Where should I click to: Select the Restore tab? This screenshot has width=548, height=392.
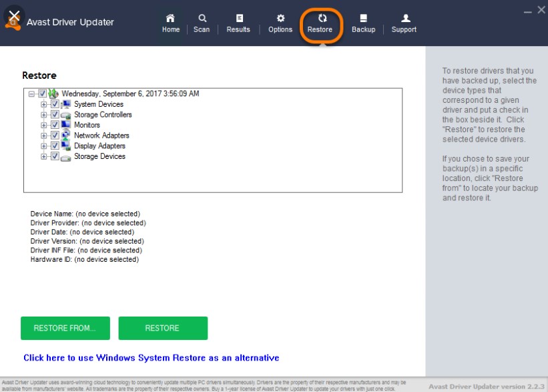click(x=320, y=23)
